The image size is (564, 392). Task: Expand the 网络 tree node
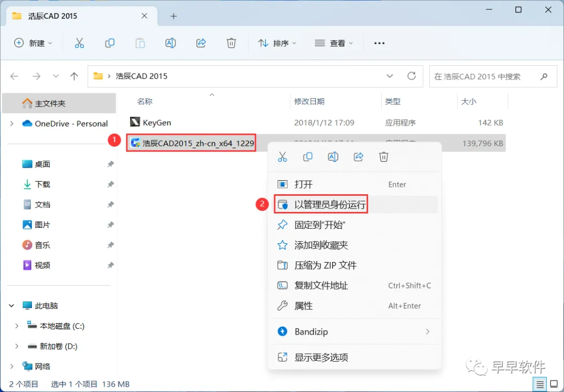[12, 366]
